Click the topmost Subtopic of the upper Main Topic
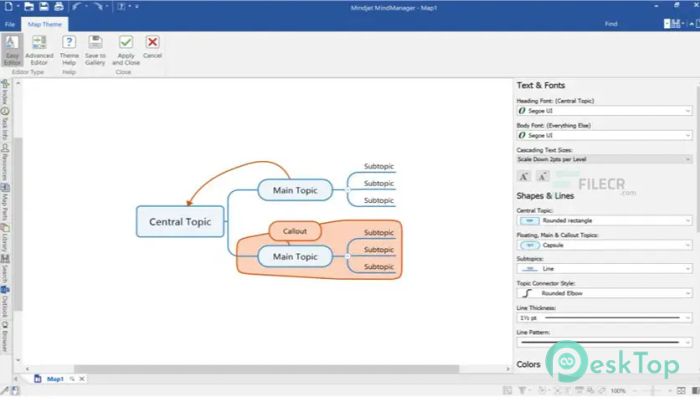 coord(379,167)
